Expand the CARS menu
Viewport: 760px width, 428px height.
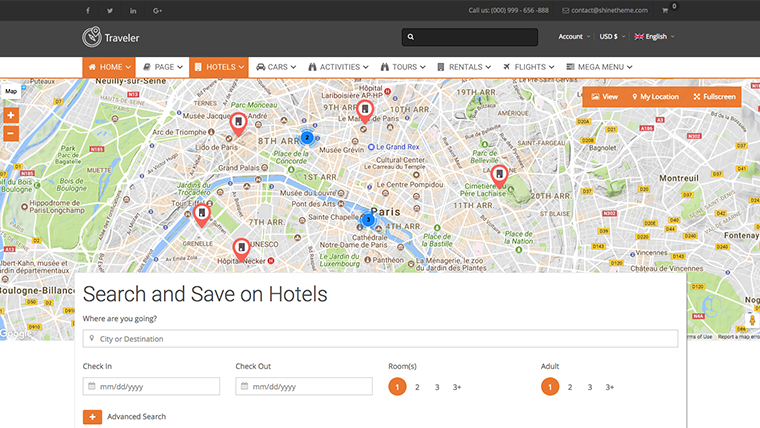276,67
